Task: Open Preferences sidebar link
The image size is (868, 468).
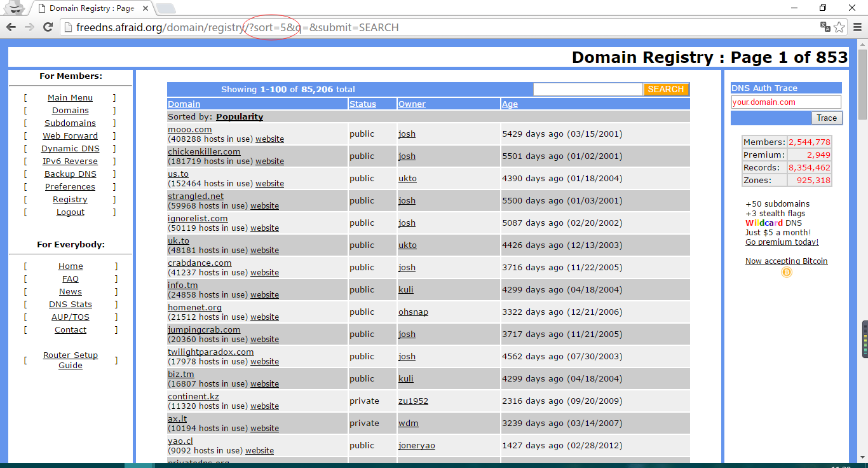Action: (71, 187)
